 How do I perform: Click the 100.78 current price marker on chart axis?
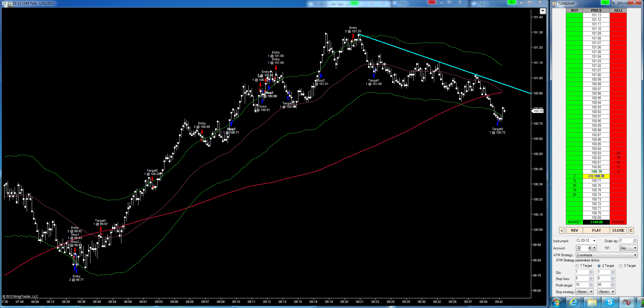coord(538,111)
